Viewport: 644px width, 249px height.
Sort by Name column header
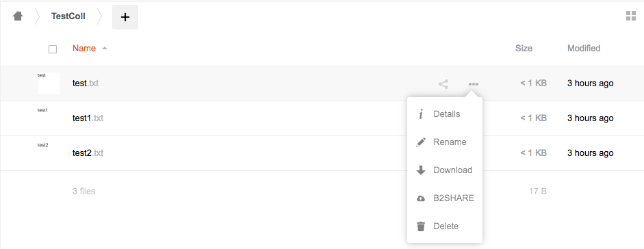pyautogui.click(x=84, y=49)
